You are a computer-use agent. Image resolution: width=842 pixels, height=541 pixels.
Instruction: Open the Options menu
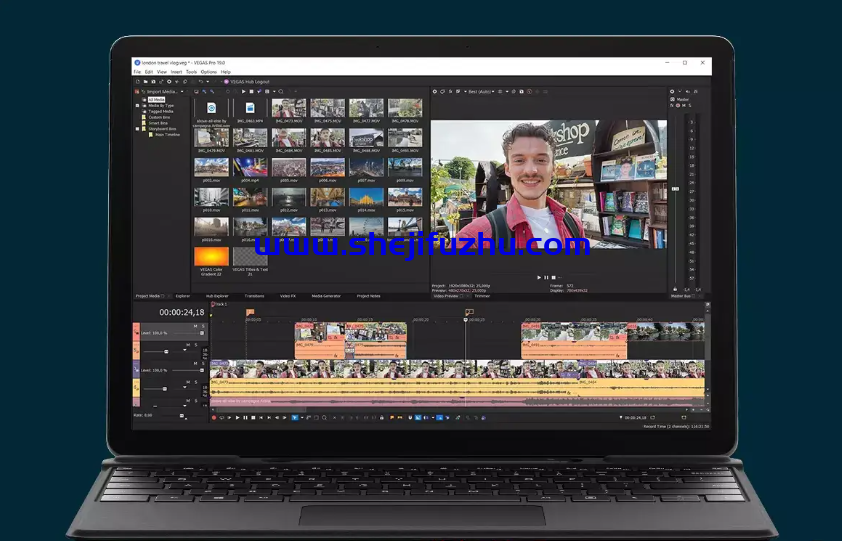[209, 71]
